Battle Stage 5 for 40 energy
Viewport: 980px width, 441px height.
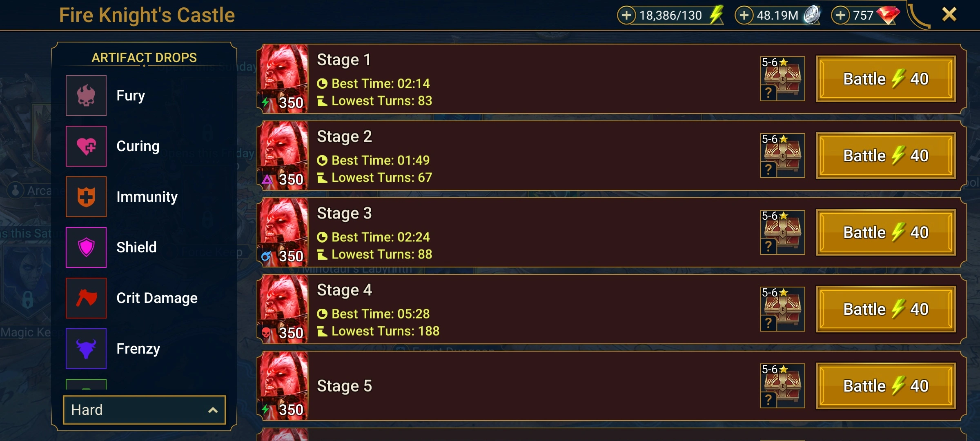(x=886, y=386)
